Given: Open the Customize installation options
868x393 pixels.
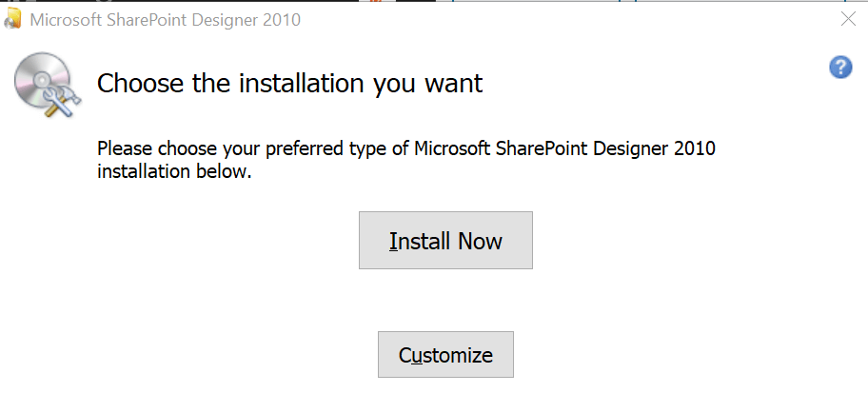Looking at the screenshot, I should [445, 354].
